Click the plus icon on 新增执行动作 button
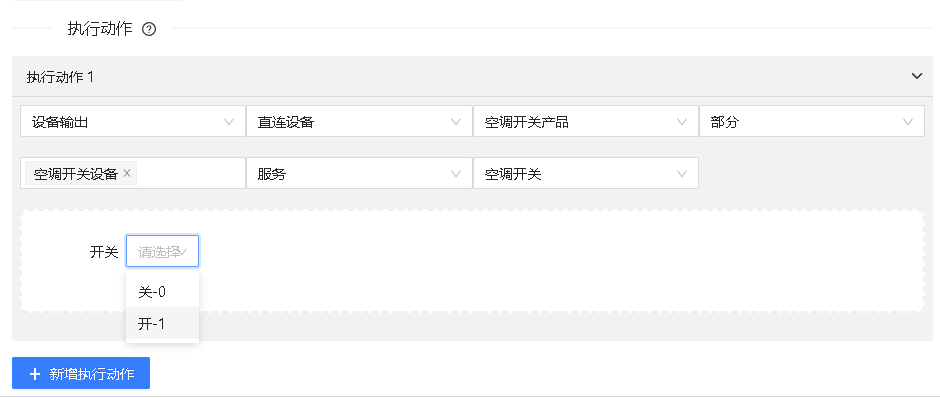Screen dimensions: 940x398 coord(35,374)
